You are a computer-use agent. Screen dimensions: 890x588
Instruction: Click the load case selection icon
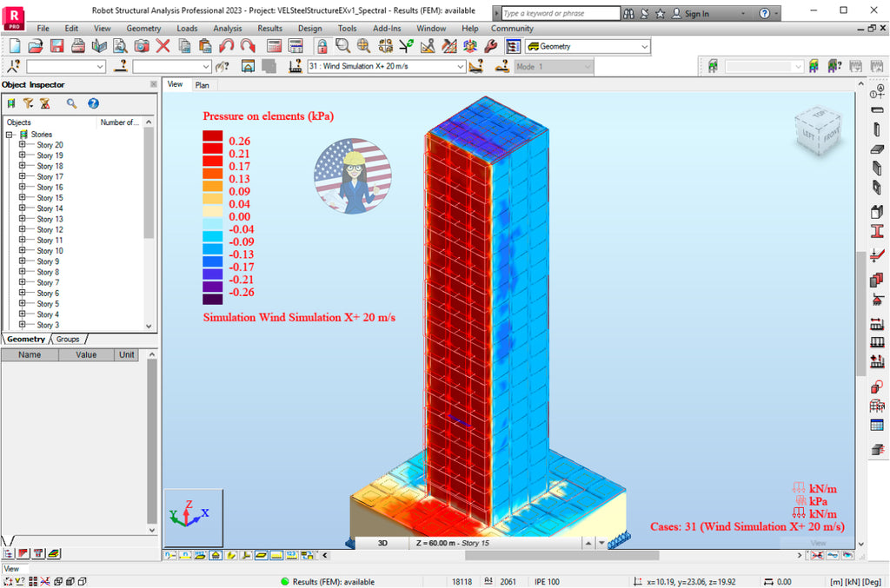click(x=295, y=66)
